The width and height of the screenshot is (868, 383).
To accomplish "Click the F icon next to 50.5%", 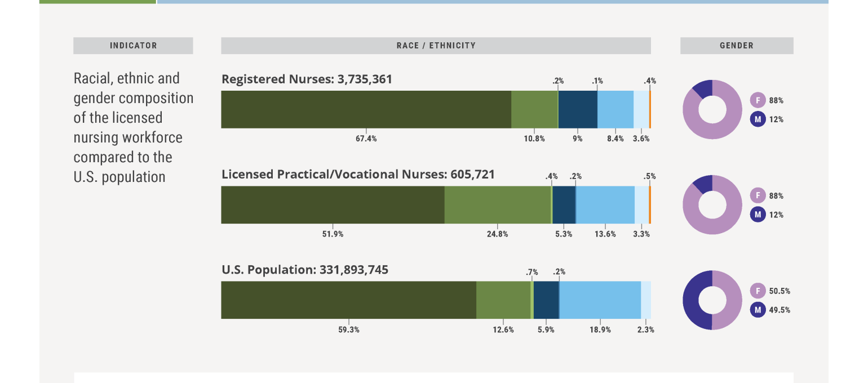I will coord(758,291).
